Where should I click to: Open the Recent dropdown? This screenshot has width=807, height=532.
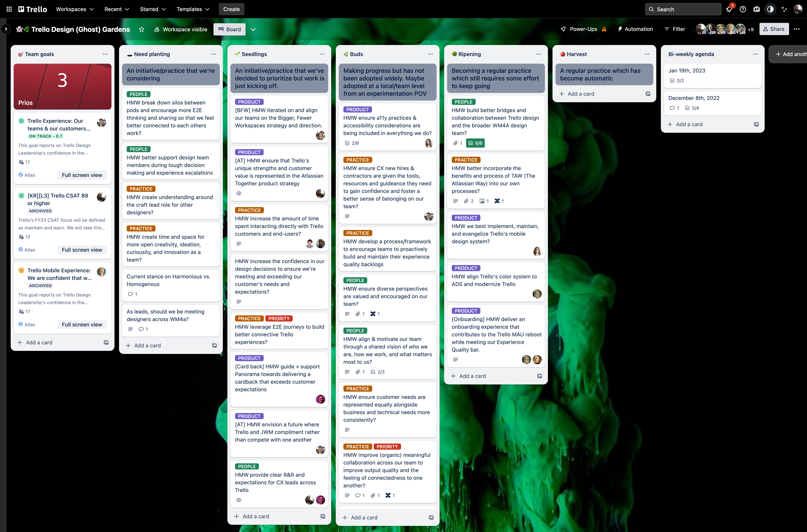point(117,9)
